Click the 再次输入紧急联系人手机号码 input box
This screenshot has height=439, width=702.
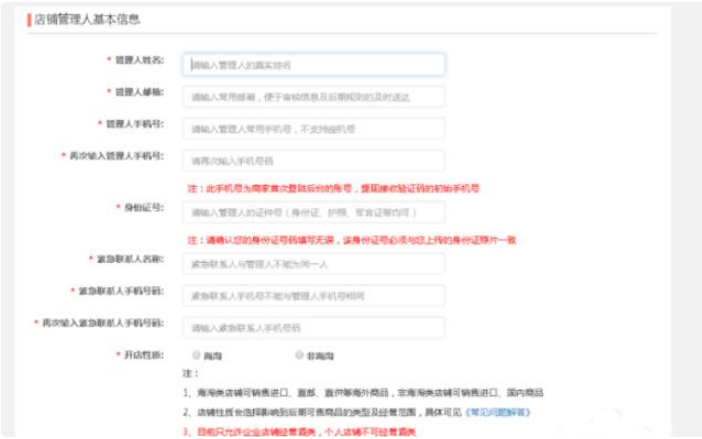tap(313, 328)
